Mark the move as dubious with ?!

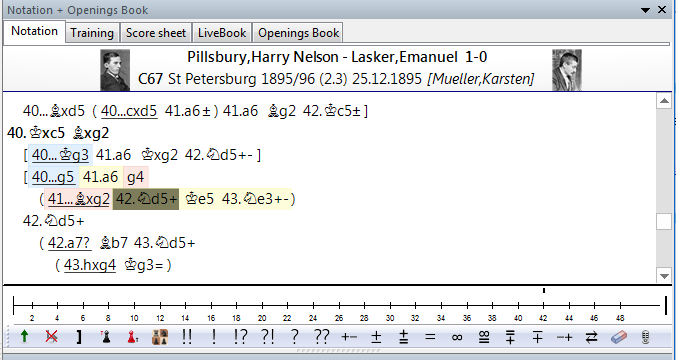(x=267, y=336)
